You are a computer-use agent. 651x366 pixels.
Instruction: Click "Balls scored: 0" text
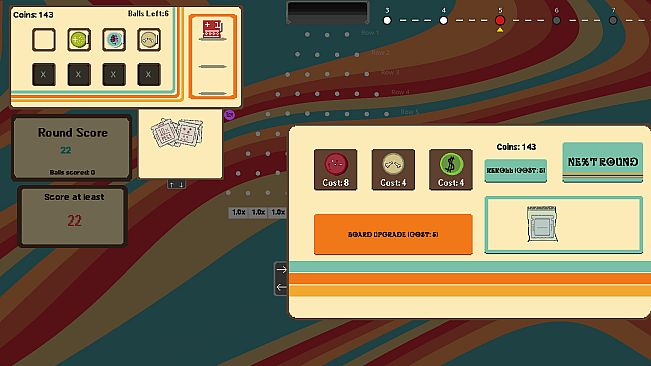point(72,172)
